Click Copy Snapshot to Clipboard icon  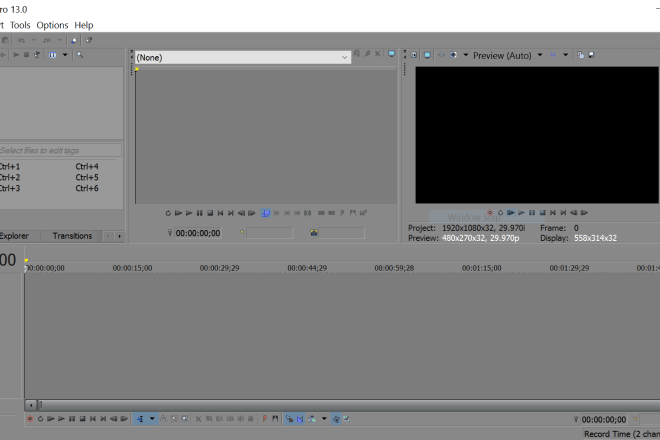point(580,55)
